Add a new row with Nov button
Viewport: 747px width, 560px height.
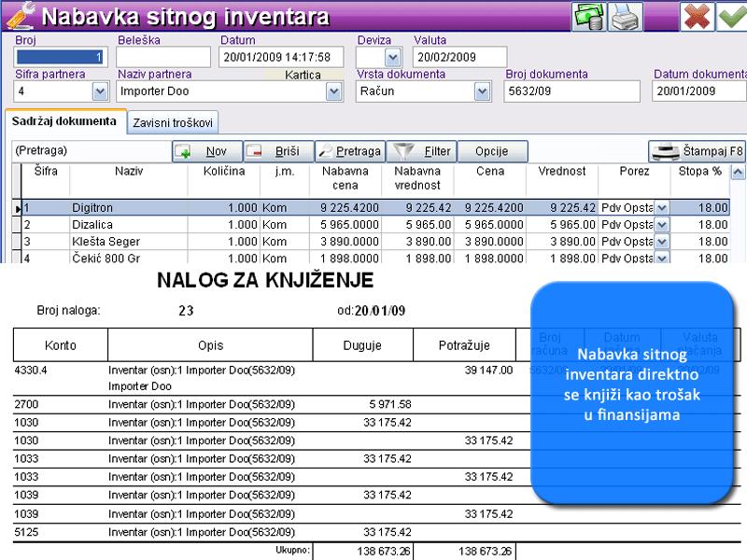tap(207, 150)
